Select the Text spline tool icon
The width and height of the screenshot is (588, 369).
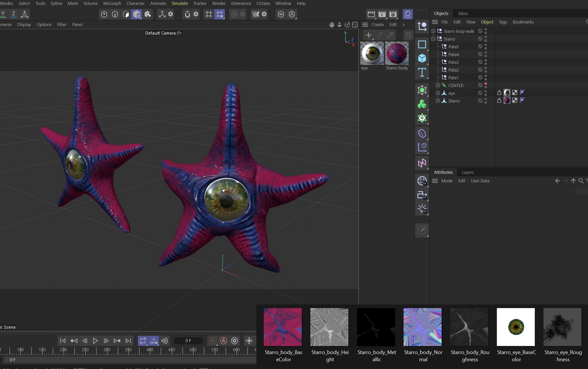click(x=422, y=72)
